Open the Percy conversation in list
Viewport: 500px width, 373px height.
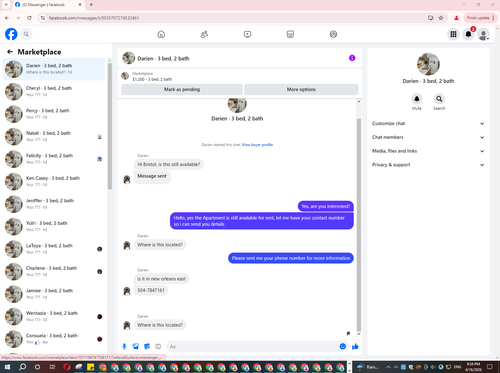54,114
